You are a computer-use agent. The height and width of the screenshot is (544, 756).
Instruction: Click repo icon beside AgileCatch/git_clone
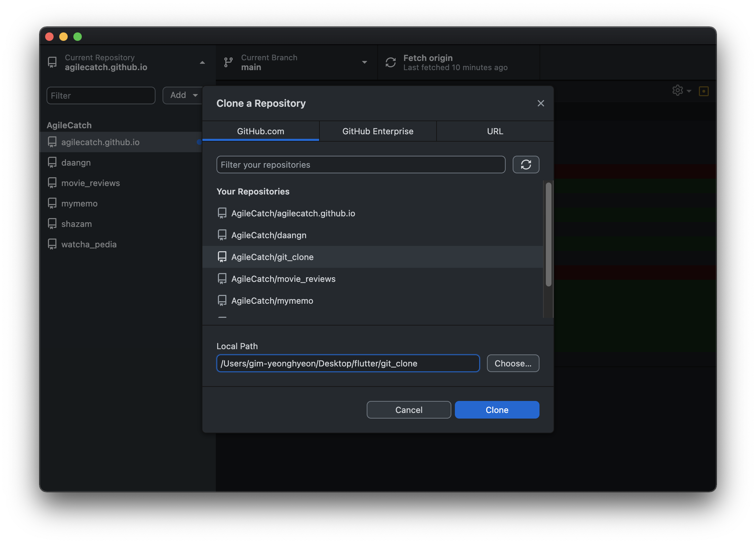[x=222, y=257]
